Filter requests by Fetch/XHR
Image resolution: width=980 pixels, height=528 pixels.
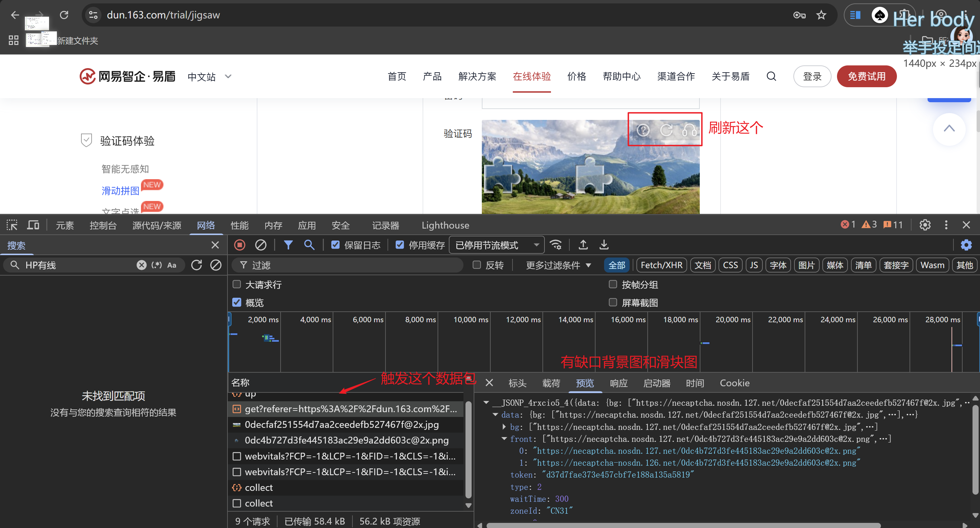[x=662, y=265]
